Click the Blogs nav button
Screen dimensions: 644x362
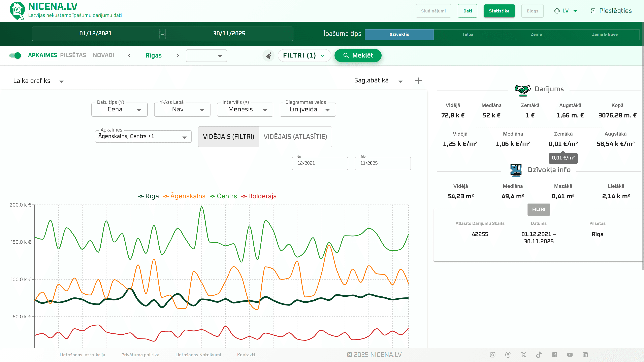(x=532, y=11)
